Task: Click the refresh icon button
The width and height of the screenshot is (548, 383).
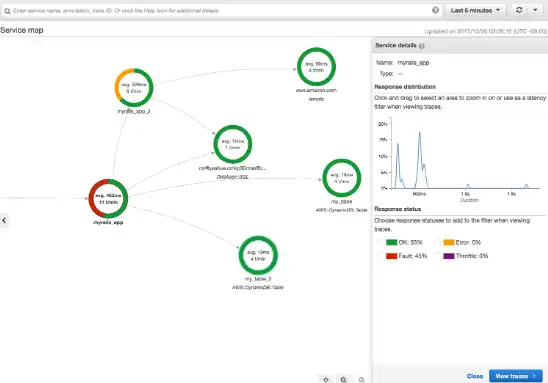Action: (x=519, y=10)
